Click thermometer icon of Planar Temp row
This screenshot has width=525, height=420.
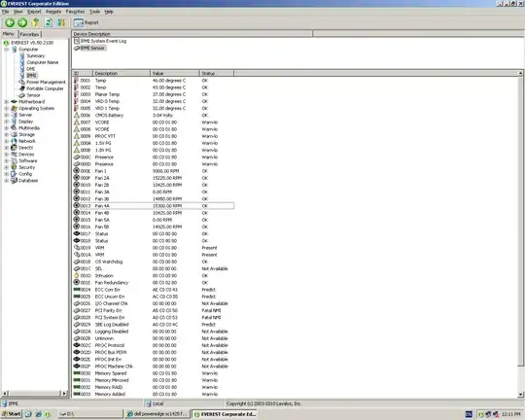76,94
